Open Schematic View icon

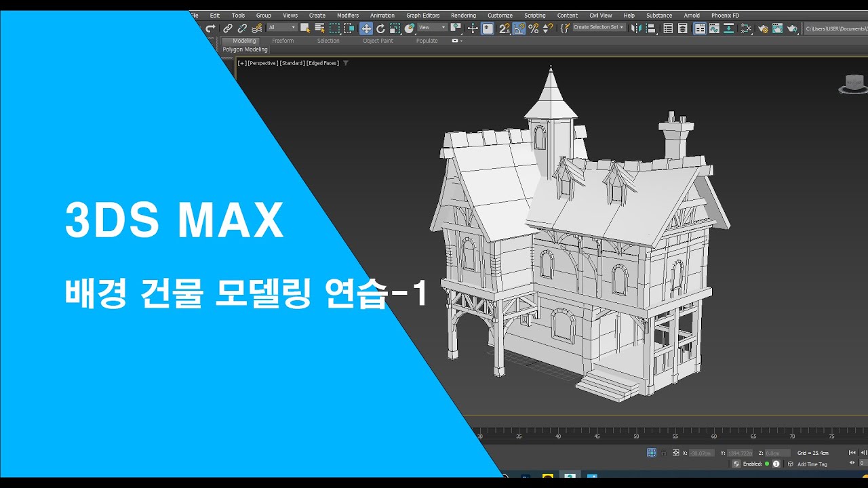pyautogui.click(x=746, y=28)
